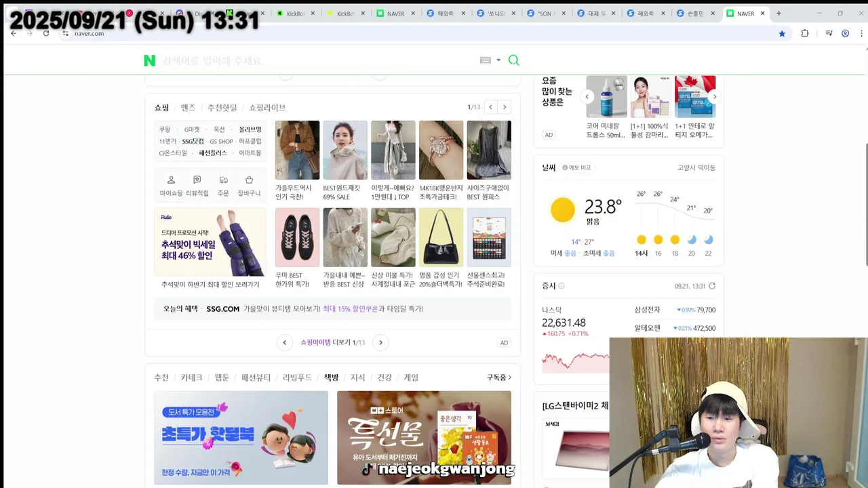Select the 맨즈 tab
This screenshot has height=488, width=868.
click(x=188, y=107)
